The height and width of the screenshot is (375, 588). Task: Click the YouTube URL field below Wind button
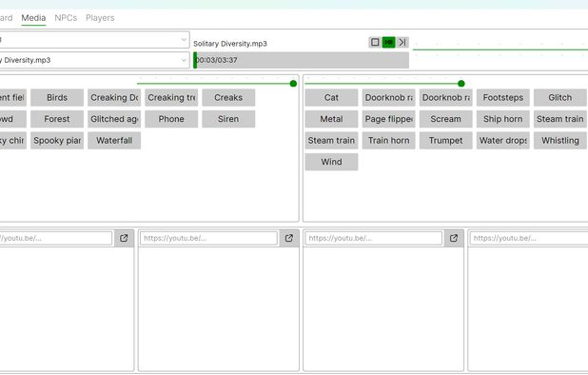[374, 238]
